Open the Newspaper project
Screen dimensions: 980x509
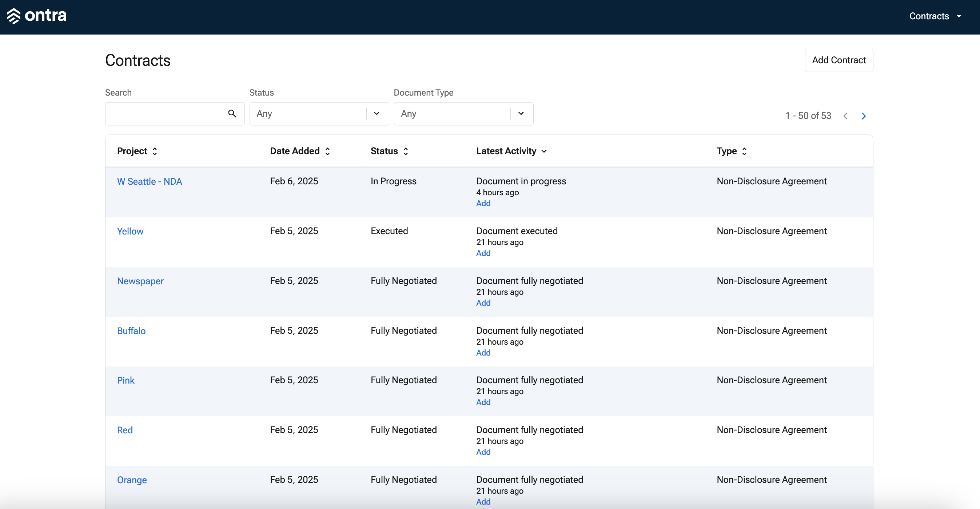pyautogui.click(x=140, y=281)
